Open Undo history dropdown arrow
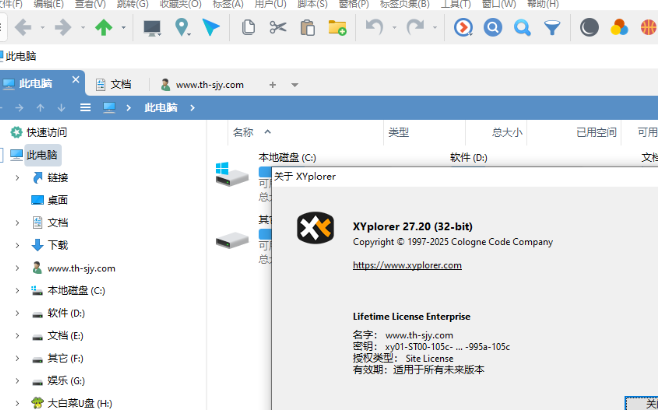 pos(394,28)
